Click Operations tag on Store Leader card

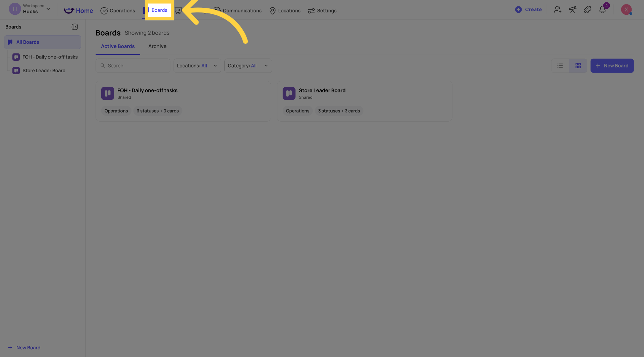(x=298, y=111)
